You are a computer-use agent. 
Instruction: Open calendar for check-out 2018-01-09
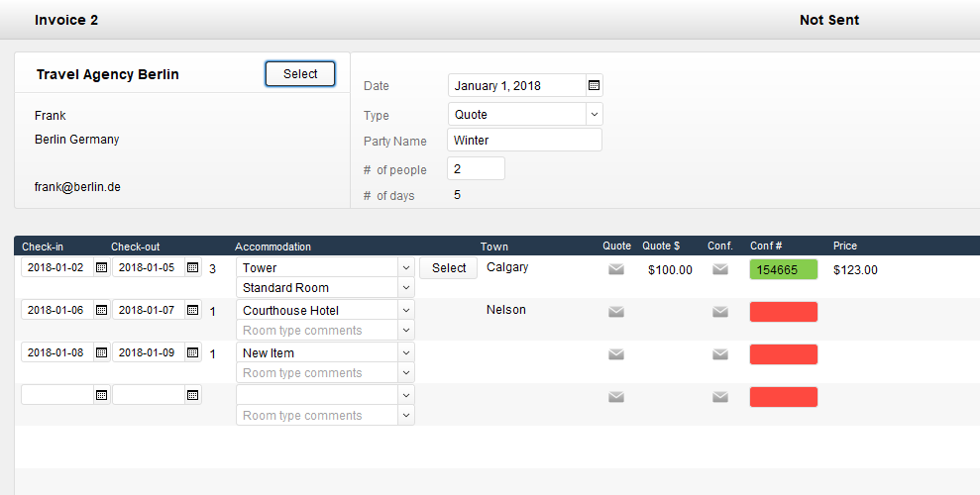click(192, 353)
